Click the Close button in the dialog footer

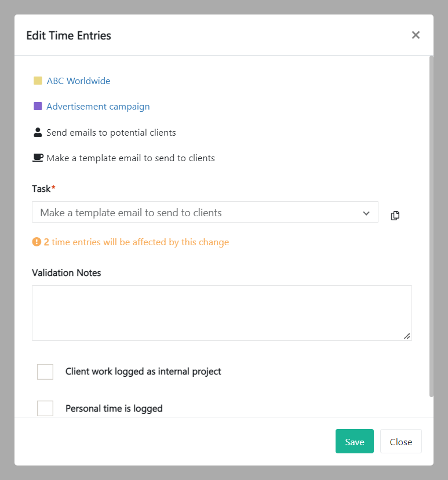click(400, 442)
